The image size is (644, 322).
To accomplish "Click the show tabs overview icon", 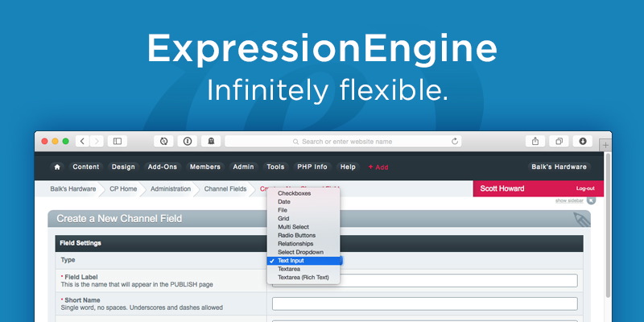I will (559, 141).
